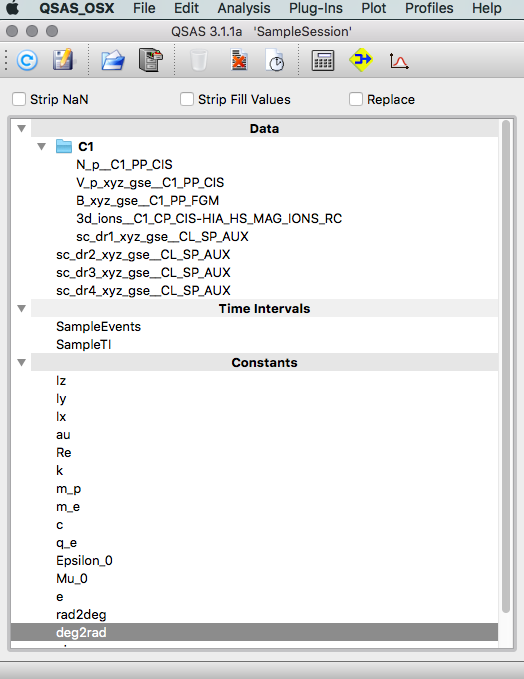Click the vertical scrollbar of the list
This screenshot has height=679, width=524.
pos(506,366)
